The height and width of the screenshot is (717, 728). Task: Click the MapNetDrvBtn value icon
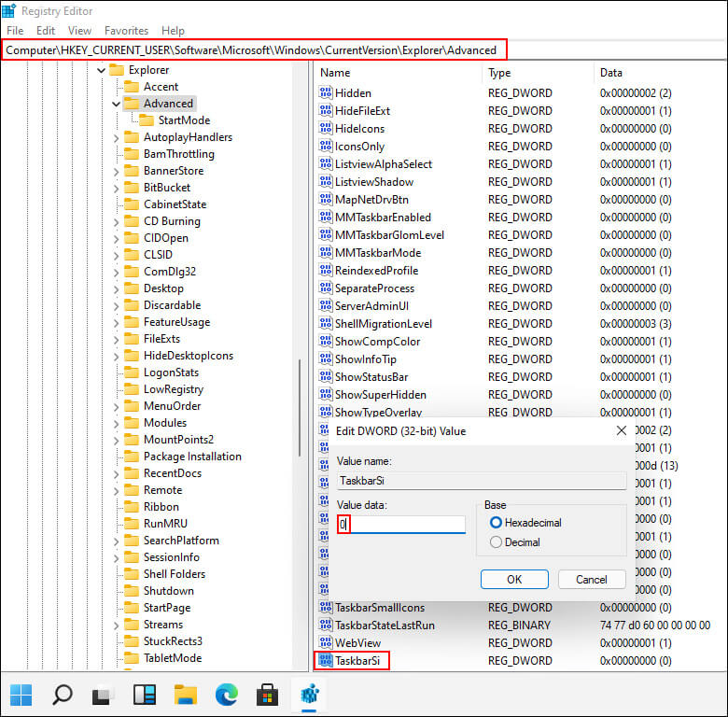[326, 199]
